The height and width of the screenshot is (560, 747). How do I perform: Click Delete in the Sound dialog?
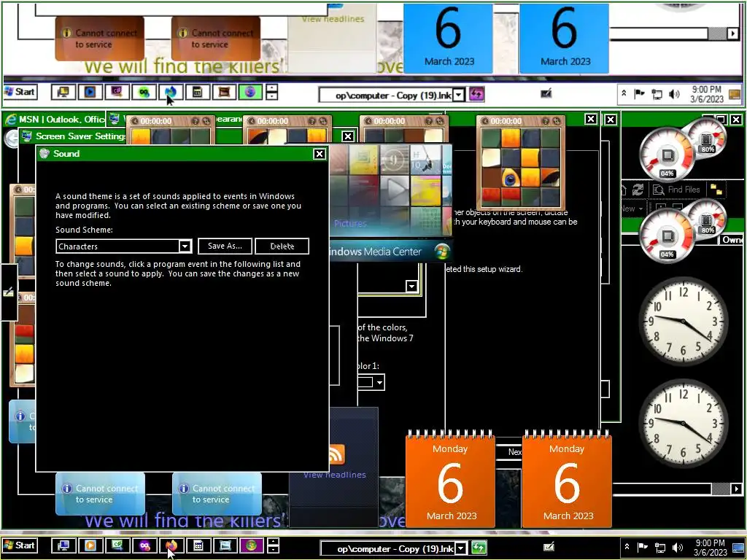[282, 246]
